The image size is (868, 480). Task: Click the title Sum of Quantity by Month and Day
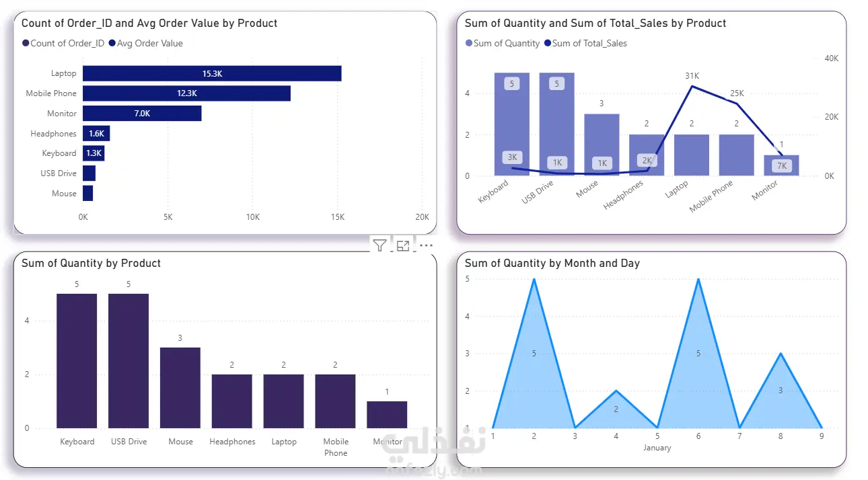[552, 264]
